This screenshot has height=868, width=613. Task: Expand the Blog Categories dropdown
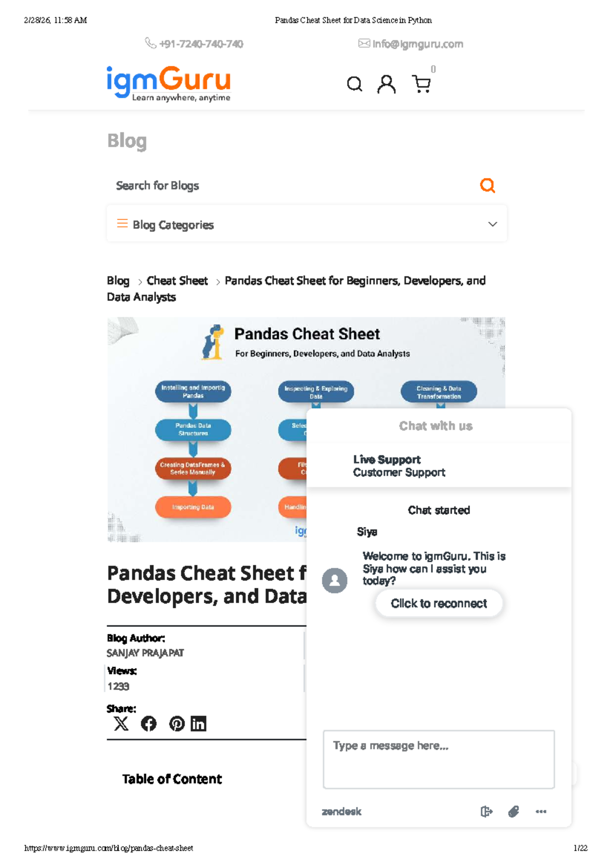point(492,224)
